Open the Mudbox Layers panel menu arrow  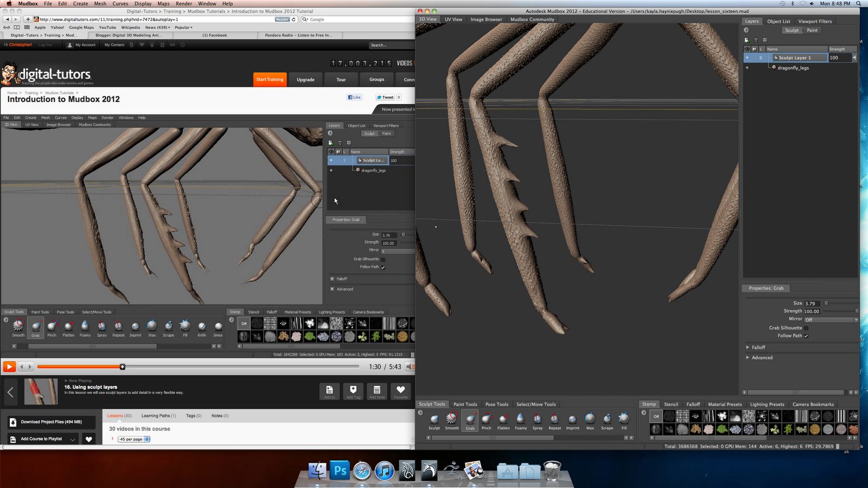point(746,30)
